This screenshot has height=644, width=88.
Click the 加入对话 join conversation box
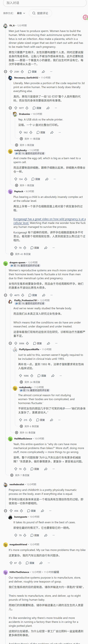click(44, 3)
